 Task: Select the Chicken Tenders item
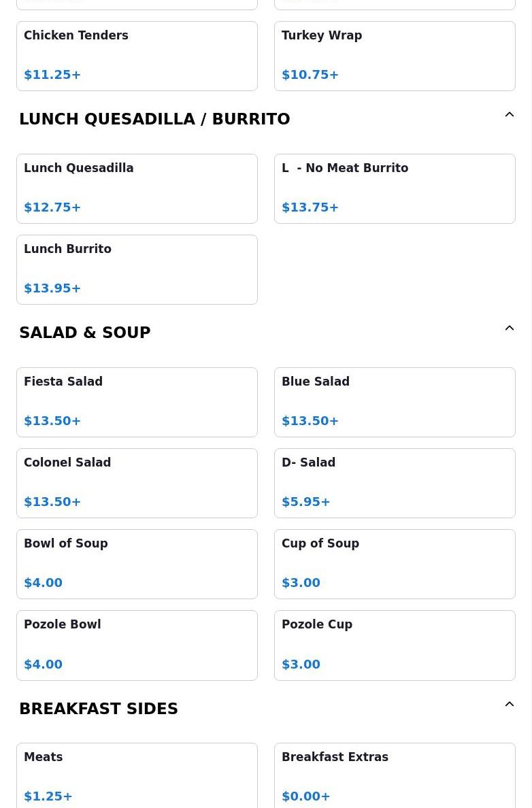click(x=137, y=56)
